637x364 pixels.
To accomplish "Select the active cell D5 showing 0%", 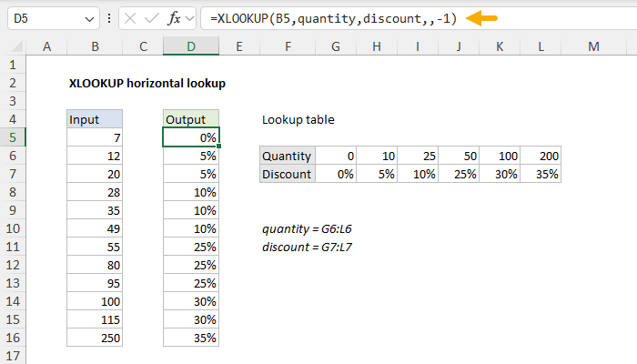I will [191, 137].
